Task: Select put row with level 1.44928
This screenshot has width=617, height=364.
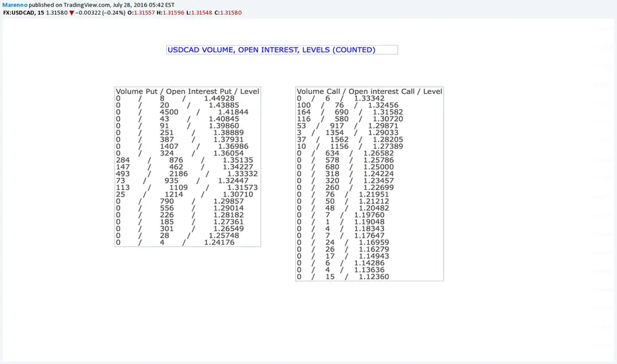Action: 175,99
